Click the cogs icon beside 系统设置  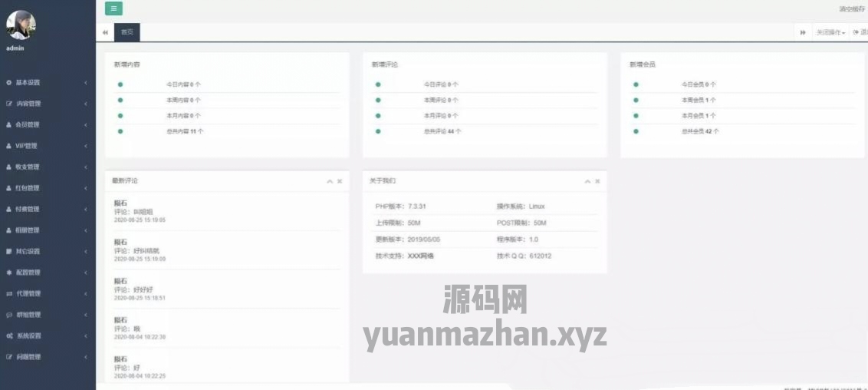(x=9, y=335)
